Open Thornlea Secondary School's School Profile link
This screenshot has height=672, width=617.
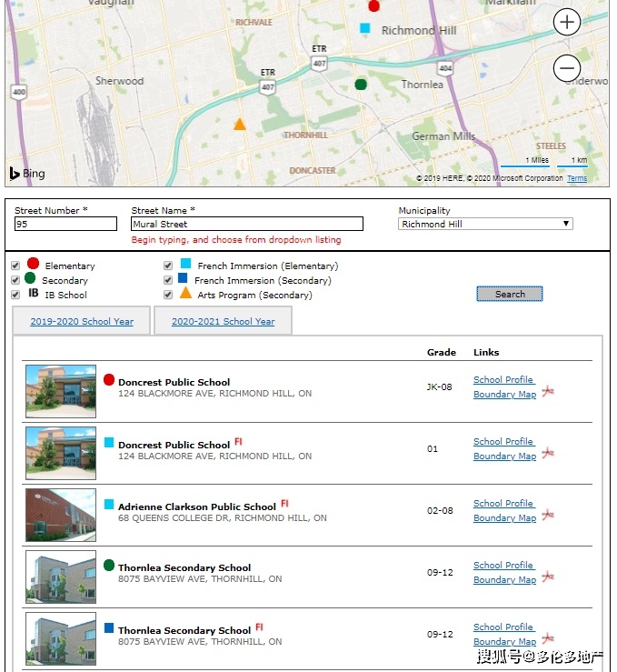503,566
